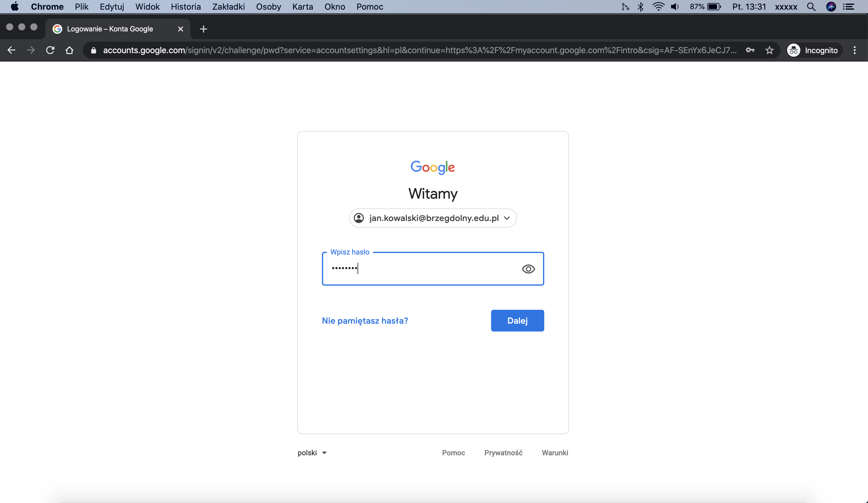Click the 'xxxxx' user name in menu bar
Screen dimensions: 868x503
(786, 7)
